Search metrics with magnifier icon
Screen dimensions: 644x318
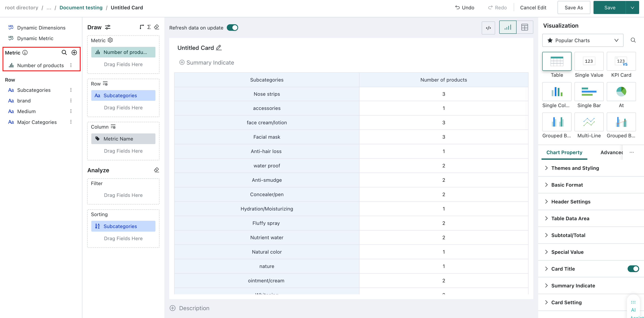(x=64, y=53)
